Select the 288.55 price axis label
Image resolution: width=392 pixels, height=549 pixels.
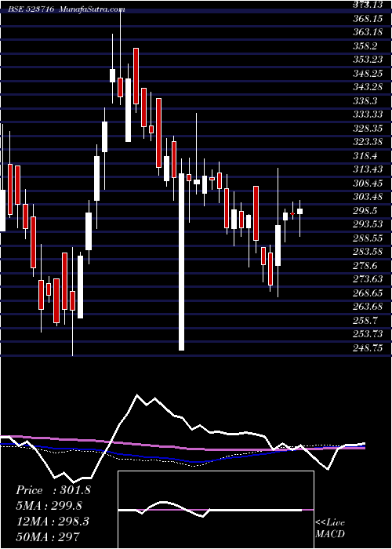click(x=368, y=238)
